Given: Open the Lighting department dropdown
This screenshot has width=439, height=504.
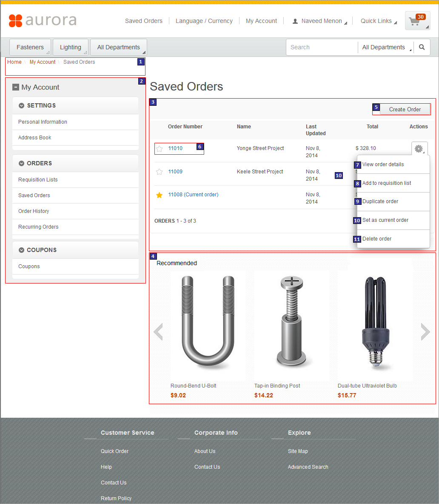Looking at the screenshot, I should tap(70, 47).
